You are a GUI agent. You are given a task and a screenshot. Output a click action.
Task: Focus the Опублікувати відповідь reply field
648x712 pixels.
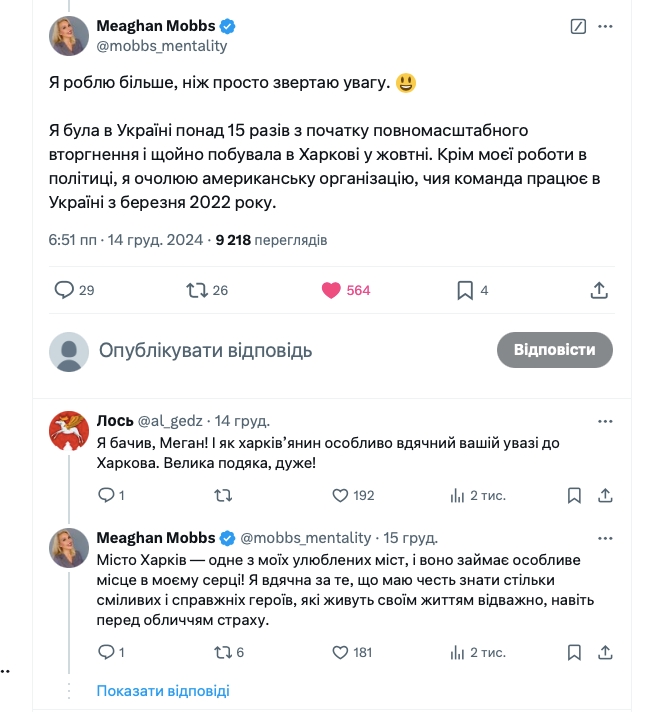click(x=205, y=350)
